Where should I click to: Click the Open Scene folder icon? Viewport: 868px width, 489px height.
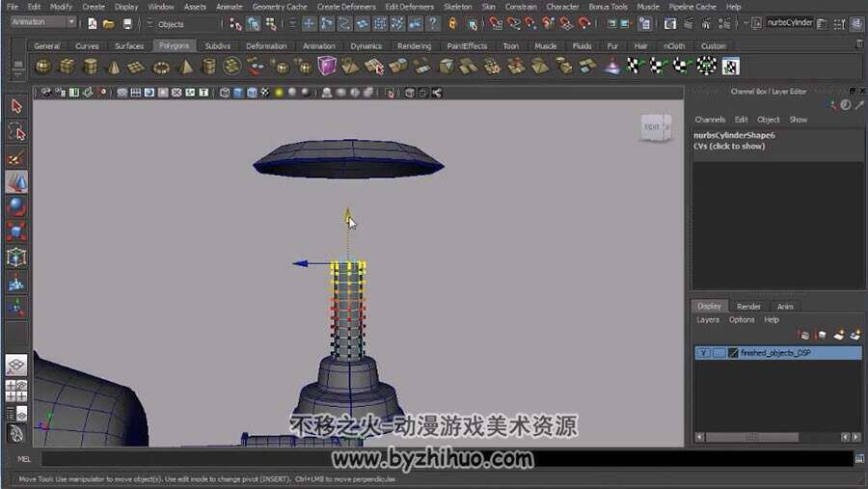pos(109,23)
